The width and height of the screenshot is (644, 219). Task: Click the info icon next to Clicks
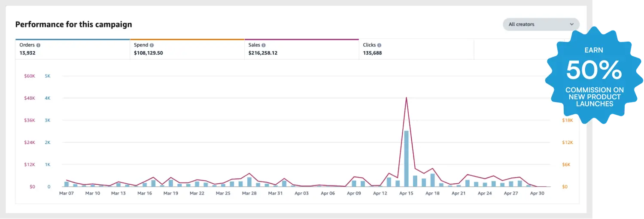[x=380, y=45]
